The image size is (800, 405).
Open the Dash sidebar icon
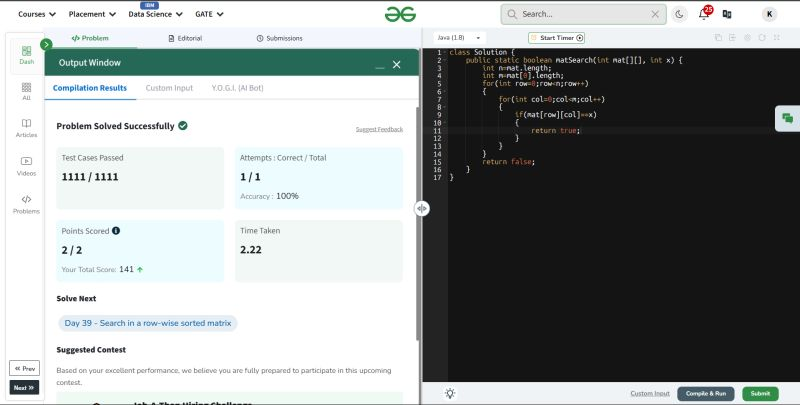(27, 55)
